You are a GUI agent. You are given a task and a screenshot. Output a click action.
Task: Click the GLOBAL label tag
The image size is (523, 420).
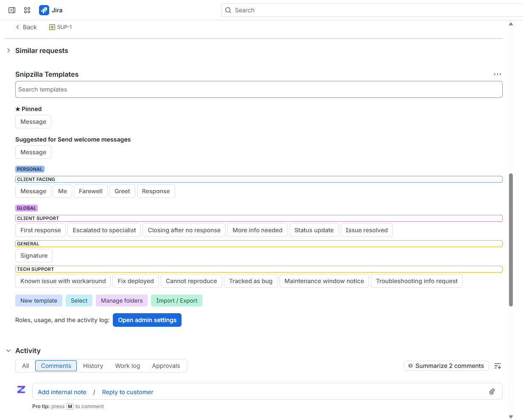click(26, 208)
